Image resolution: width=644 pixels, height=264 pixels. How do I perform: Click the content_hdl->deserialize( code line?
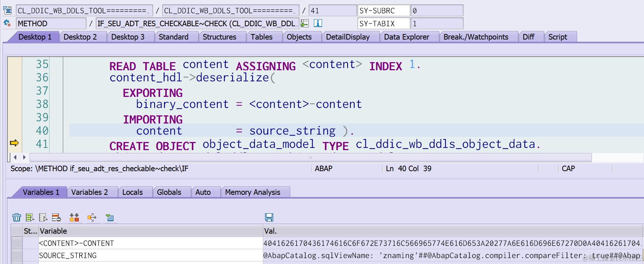tap(192, 78)
